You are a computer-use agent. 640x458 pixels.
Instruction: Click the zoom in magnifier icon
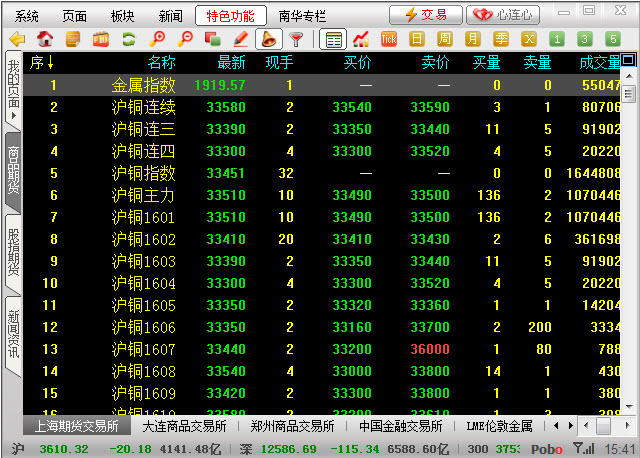[x=157, y=39]
